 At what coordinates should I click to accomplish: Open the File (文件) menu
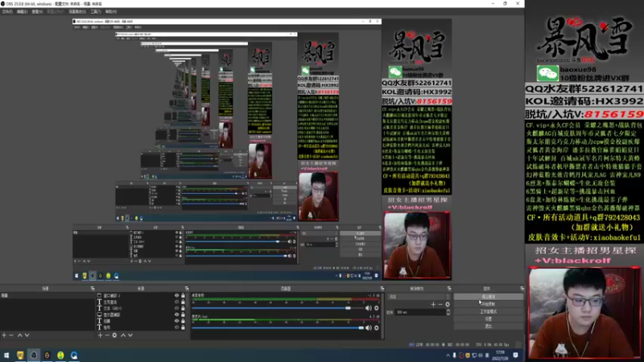(x=7, y=12)
